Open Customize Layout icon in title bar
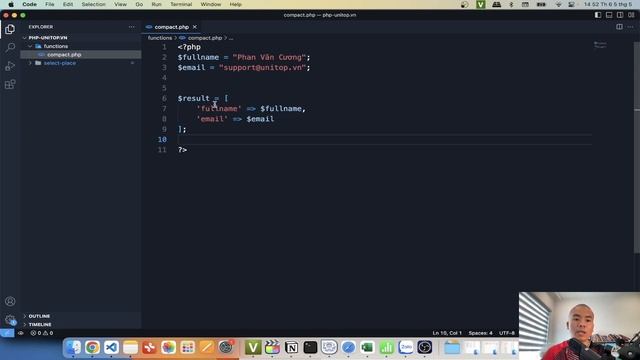The width and height of the screenshot is (640, 360). (631, 15)
